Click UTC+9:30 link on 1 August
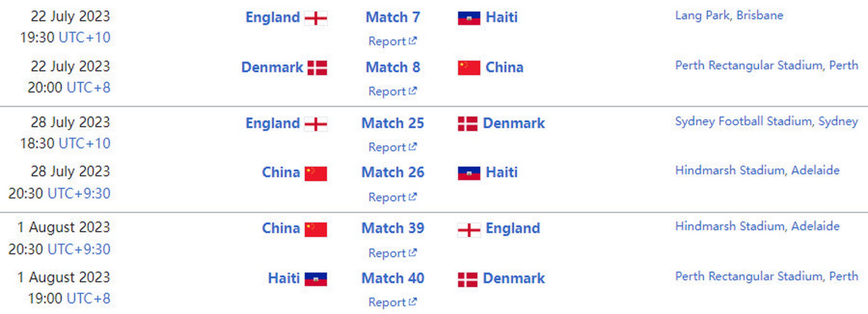The image size is (868, 314). coord(79,249)
